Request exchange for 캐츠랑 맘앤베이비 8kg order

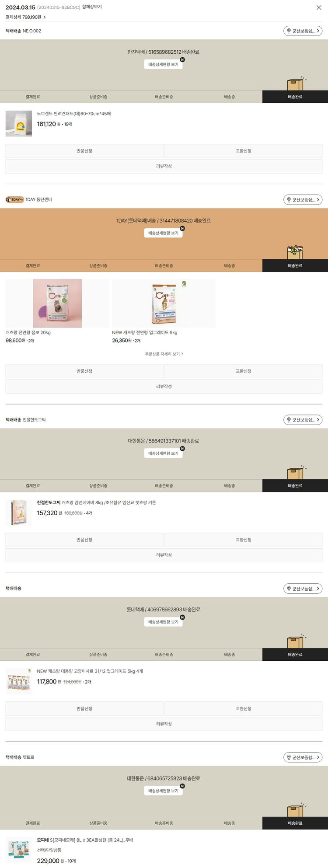(x=244, y=540)
